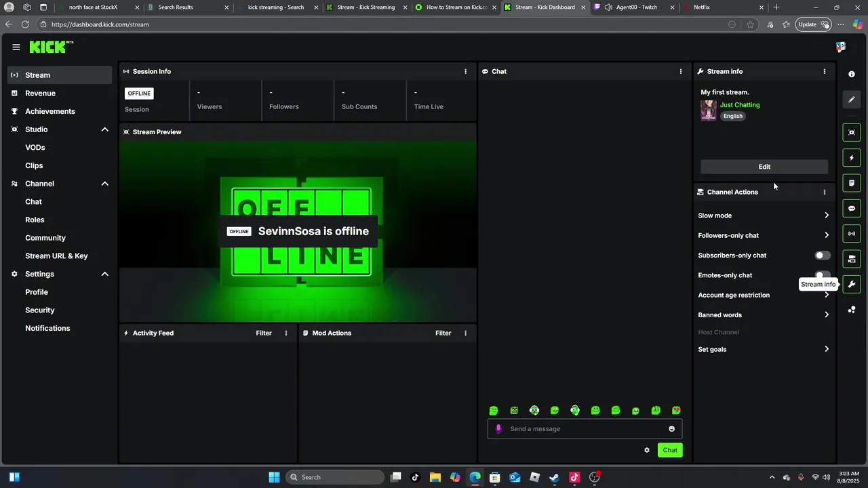Viewport: 868px width, 488px height.
Task: Click the Just Chatting category thumbnail
Action: [709, 110]
